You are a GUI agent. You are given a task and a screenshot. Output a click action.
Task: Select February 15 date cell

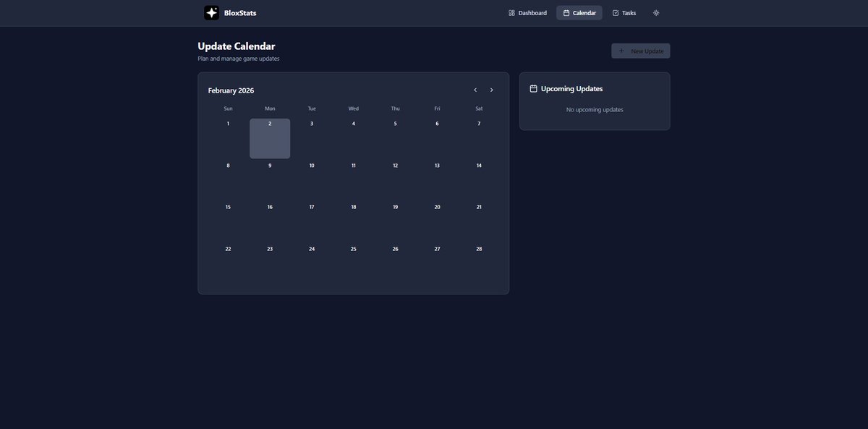[x=228, y=222]
